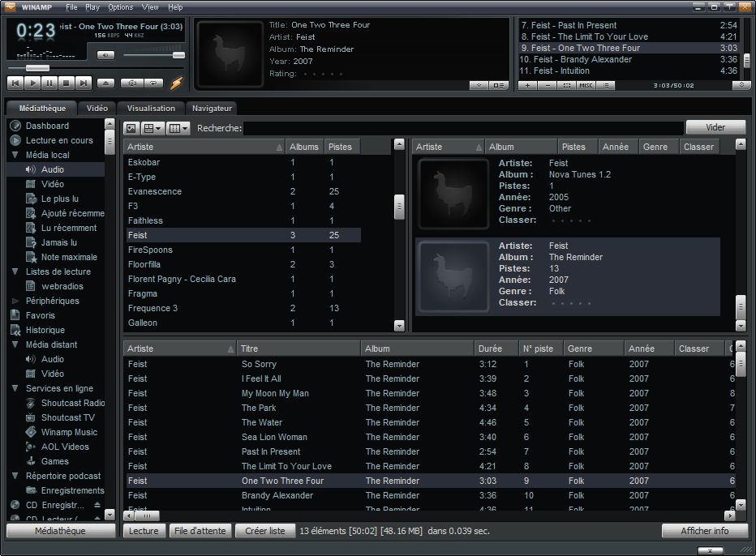Open the Options menu

coord(120,7)
